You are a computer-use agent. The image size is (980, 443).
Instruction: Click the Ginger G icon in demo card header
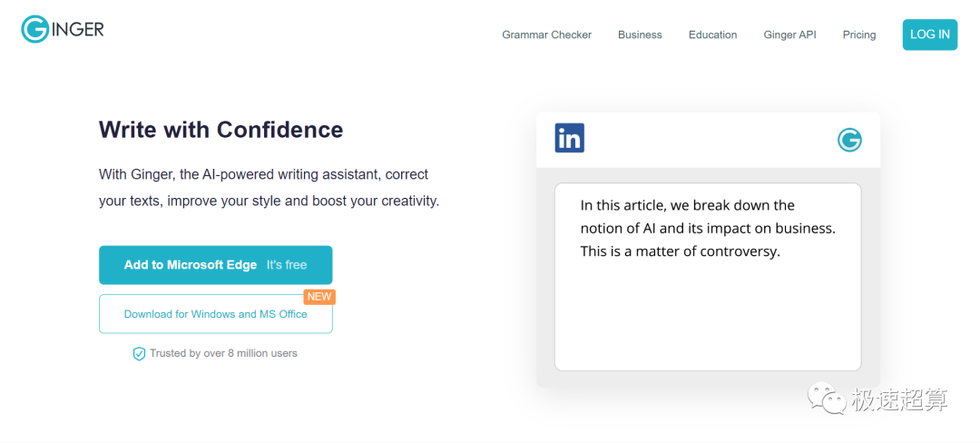(x=849, y=140)
